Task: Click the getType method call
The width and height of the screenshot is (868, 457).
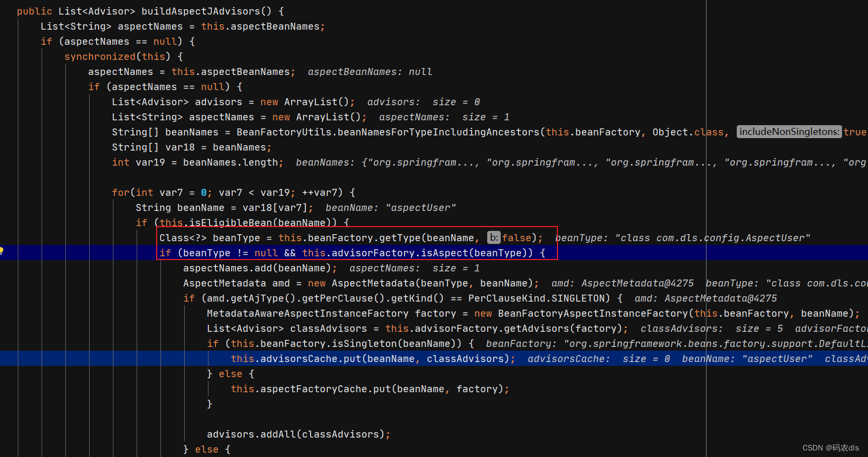Action: point(400,238)
